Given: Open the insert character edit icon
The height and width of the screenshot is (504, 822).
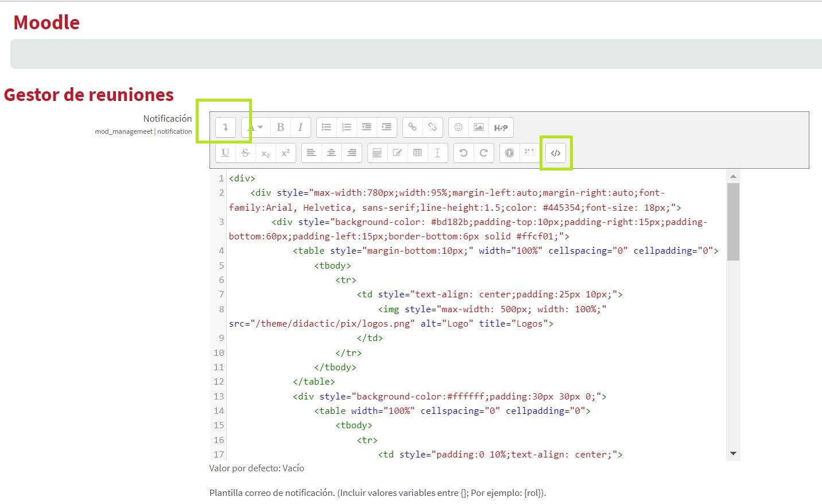Looking at the screenshot, I should (397, 153).
